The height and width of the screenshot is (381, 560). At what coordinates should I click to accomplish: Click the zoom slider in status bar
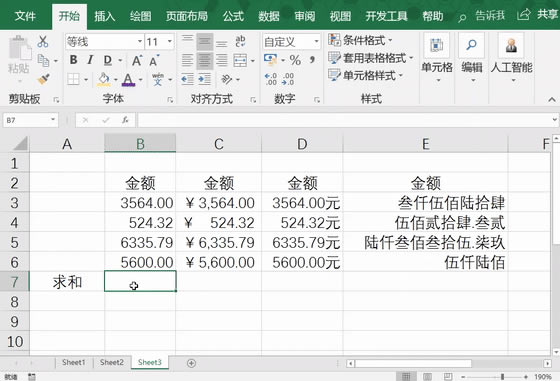(x=502, y=377)
